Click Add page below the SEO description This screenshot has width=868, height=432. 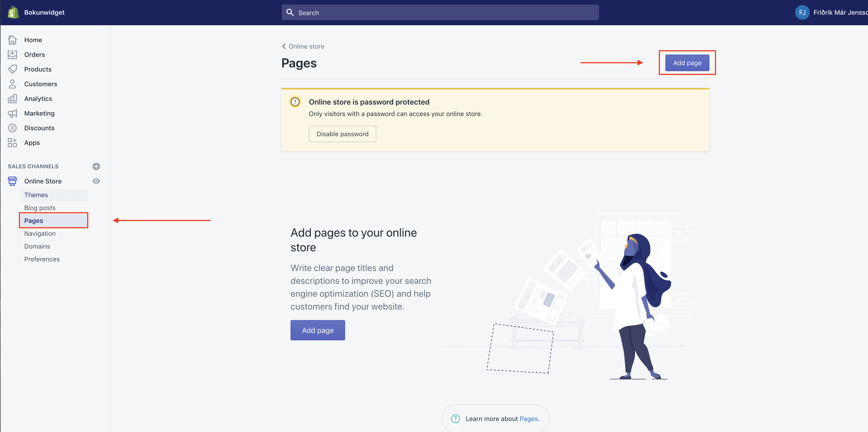[317, 330]
